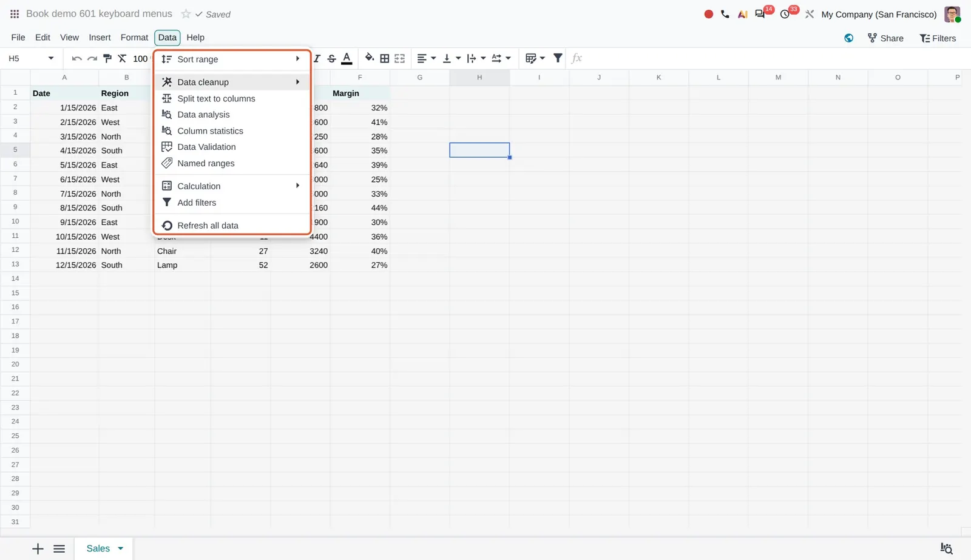Open the table format dropdown
The image size is (971, 560).
535,58
